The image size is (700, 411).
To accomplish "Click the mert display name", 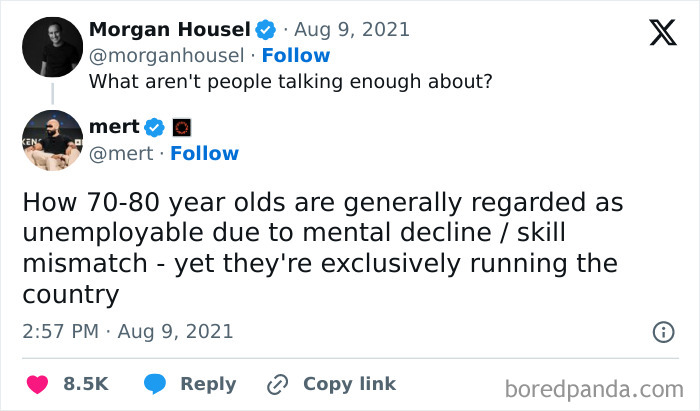I will point(114,127).
